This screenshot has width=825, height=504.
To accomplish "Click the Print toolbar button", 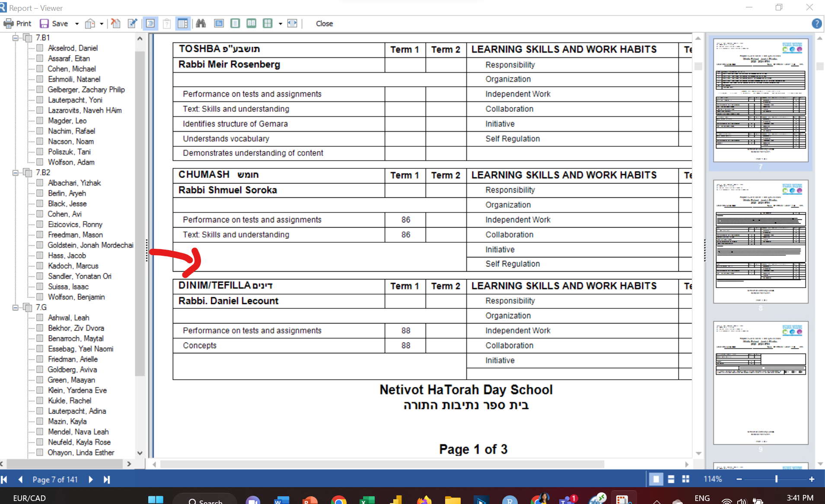I will [x=18, y=23].
